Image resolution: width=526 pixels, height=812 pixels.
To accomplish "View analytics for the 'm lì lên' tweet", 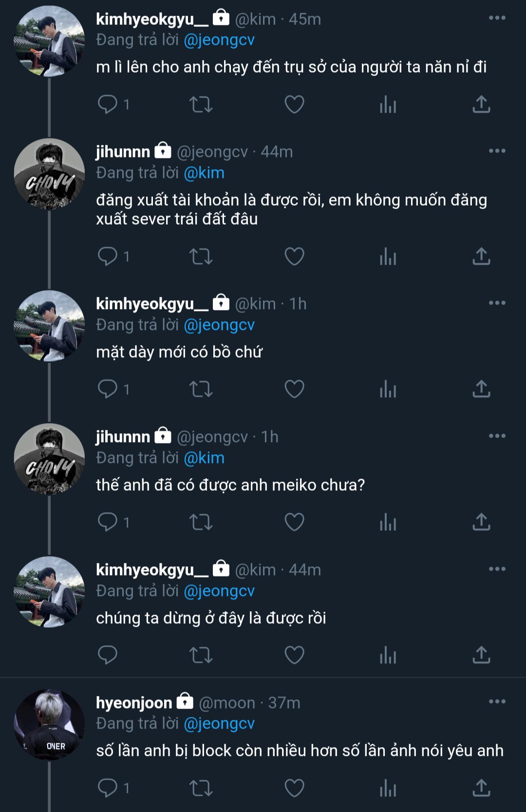I will click(388, 104).
